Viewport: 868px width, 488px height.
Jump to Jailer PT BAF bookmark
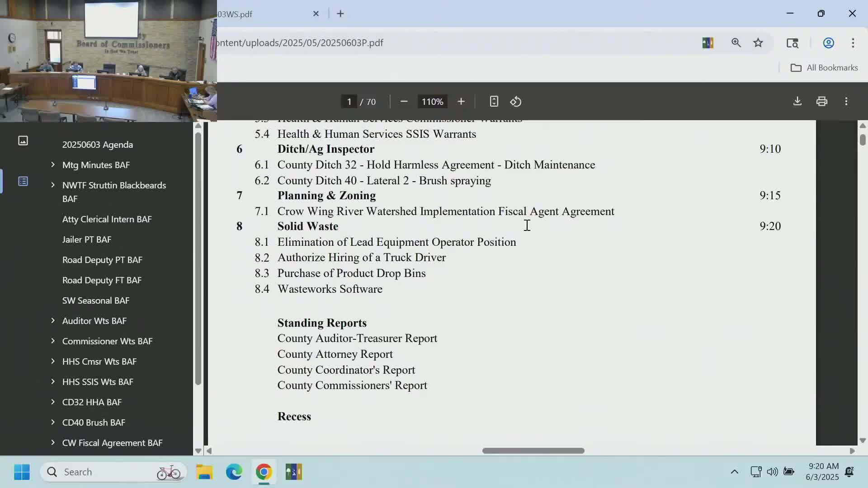86,239
